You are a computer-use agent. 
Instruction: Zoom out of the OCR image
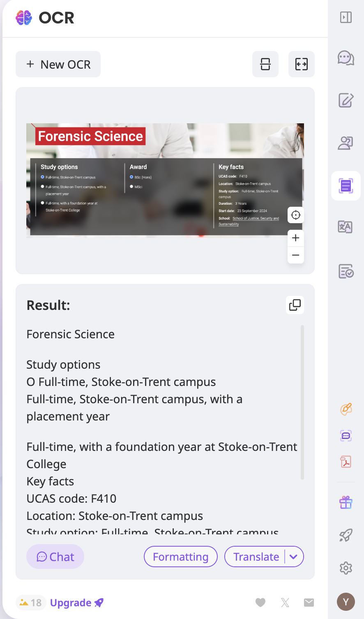[x=296, y=255]
